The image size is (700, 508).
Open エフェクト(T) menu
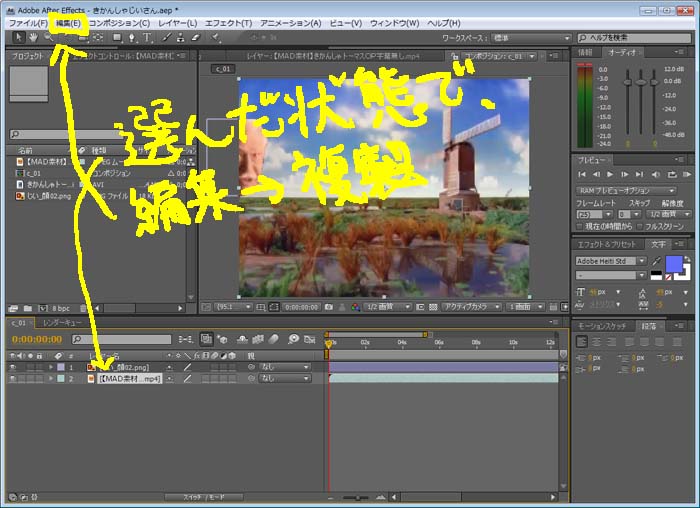228,23
